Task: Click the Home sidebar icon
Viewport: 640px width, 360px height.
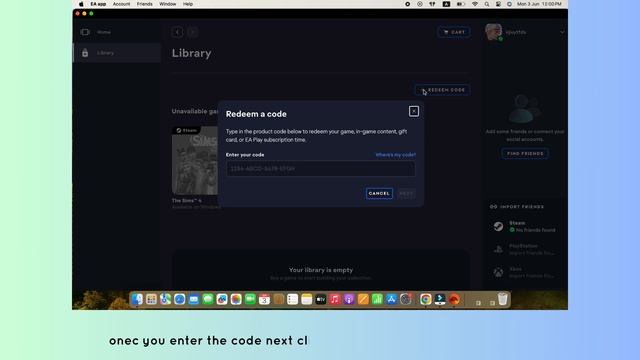Action: pyautogui.click(x=85, y=32)
